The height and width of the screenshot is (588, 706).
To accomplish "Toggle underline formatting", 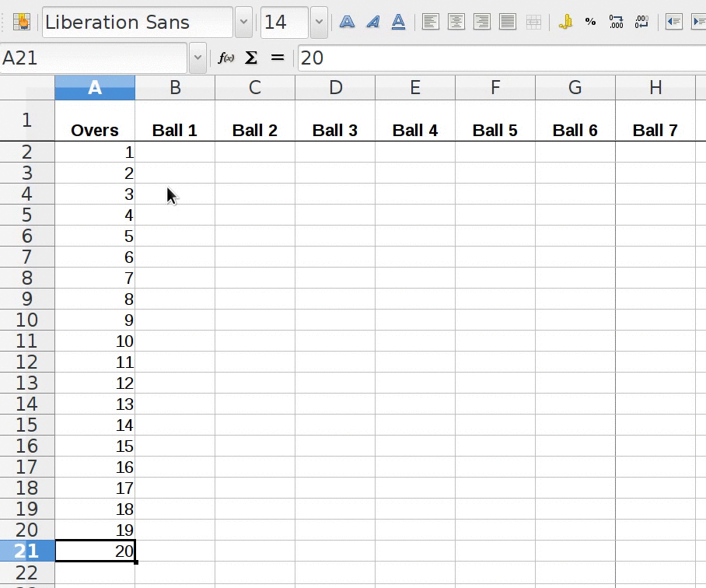I will click(x=398, y=22).
